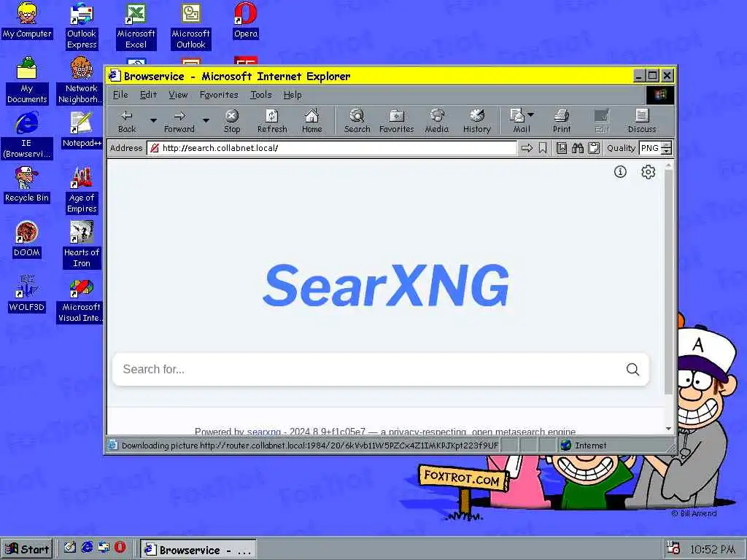The height and width of the screenshot is (560, 747).
Task: Click the Mail toolbar button
Action: pos(522,121)
